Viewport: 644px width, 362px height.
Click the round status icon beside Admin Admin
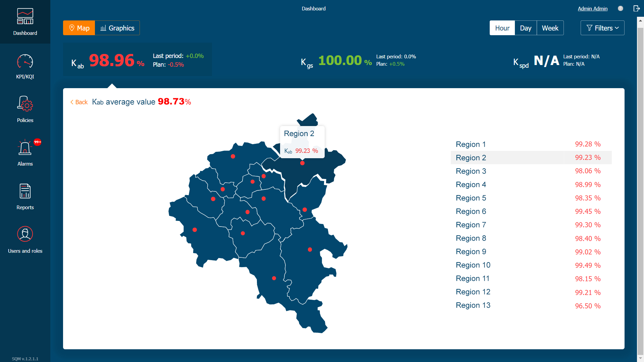click(621, 8)
